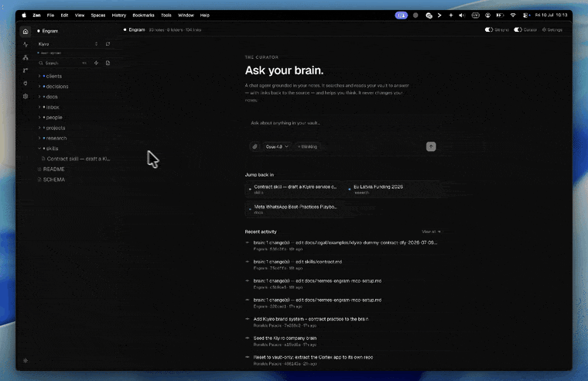Click the Apple logo in menu bar
This screenshot has width=588, height=381.
[x=24, y=15]
